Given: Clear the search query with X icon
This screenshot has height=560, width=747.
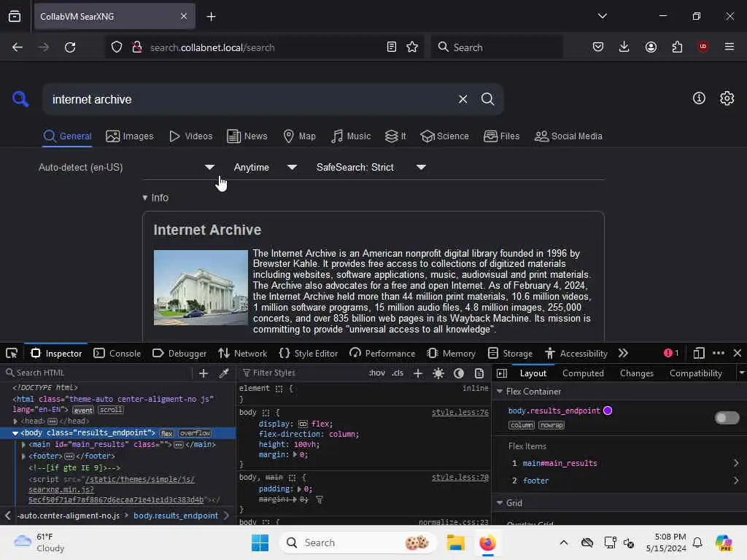Looking at the screenshot, I should 462,99.
